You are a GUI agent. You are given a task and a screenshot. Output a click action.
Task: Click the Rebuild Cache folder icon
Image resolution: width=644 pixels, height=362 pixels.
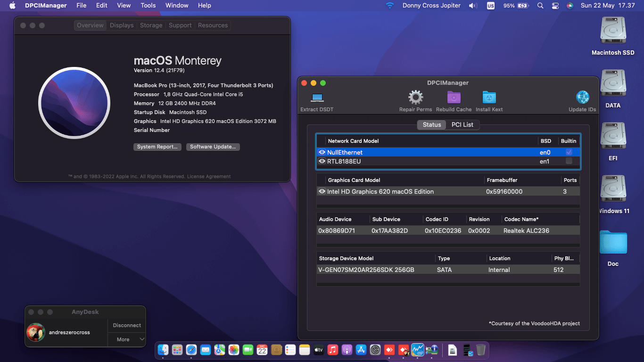[454, 98]
